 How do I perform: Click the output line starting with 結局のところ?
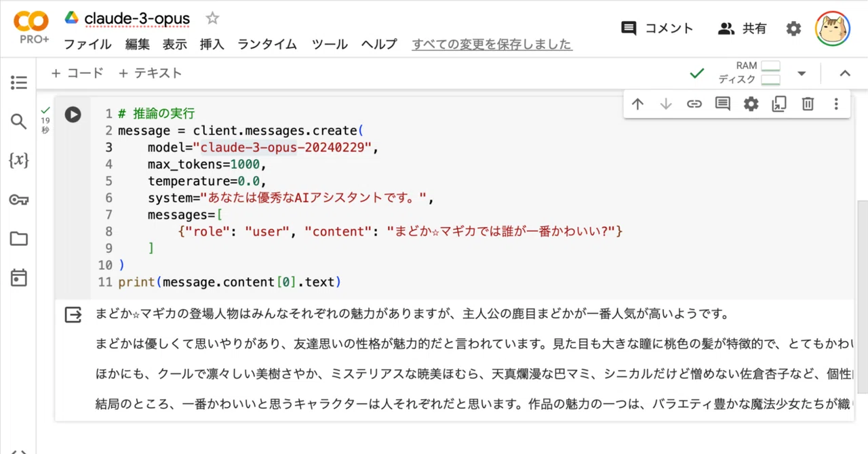pos(475,404)
